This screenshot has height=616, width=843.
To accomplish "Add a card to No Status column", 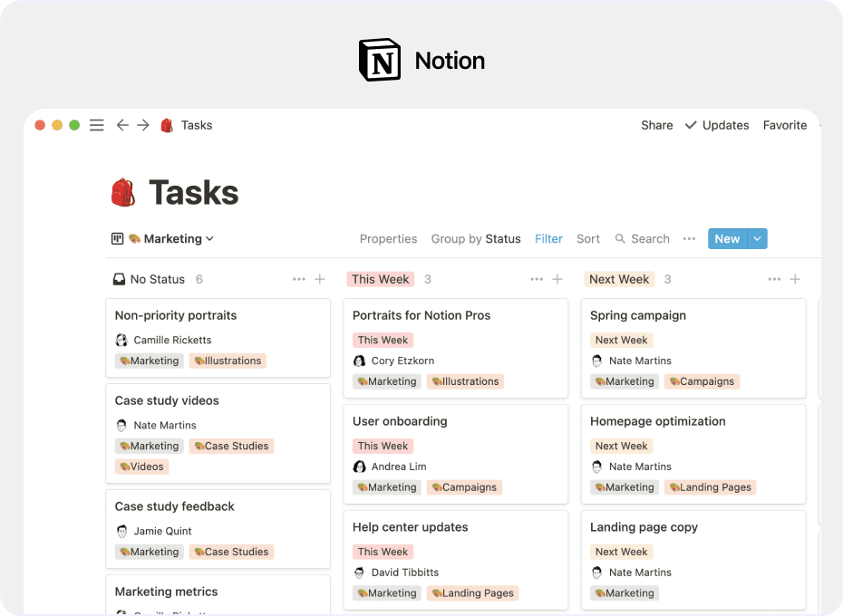I will pyautogui.click(x=320, y=279).
